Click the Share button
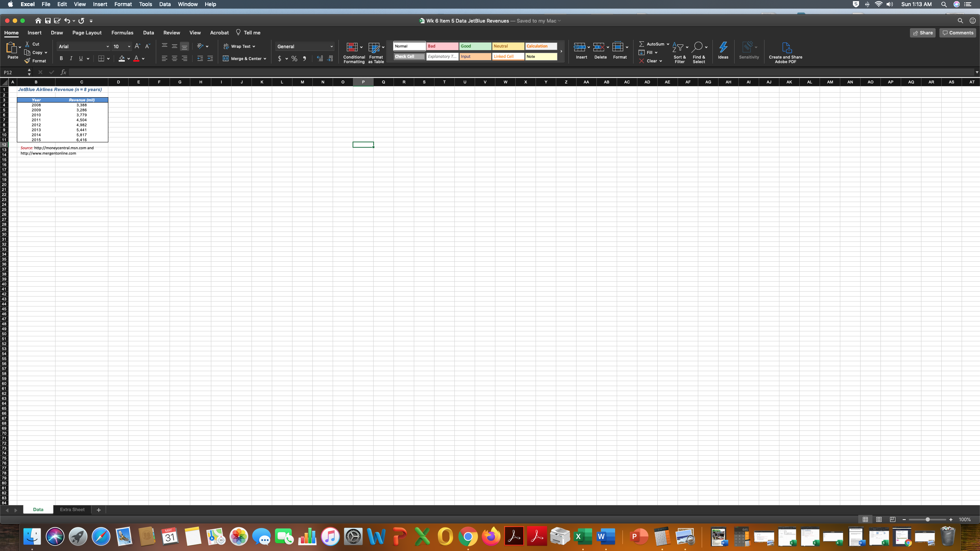This screenshot has width=980, height=551. pyautogui.click(x=922, y=33)
